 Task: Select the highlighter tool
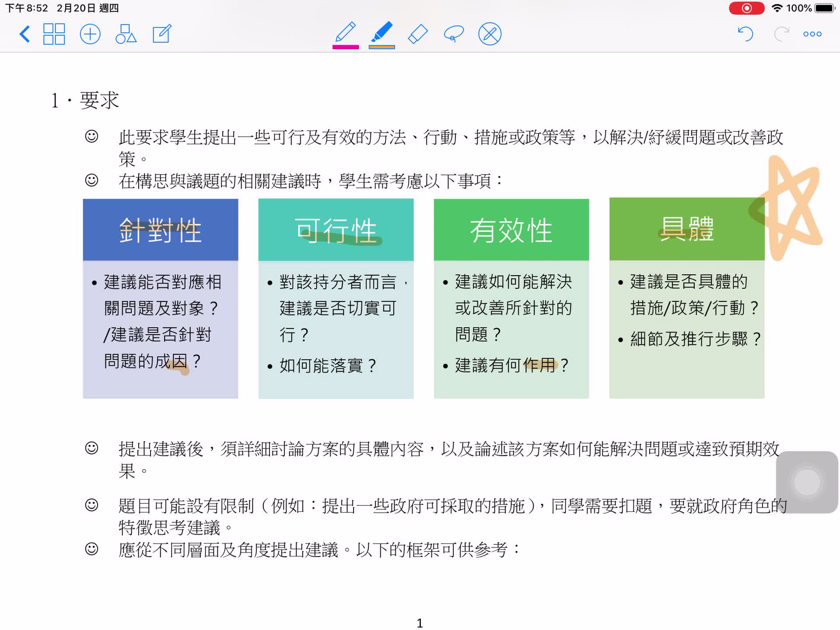pyautogui.click(x=381, y=33)
